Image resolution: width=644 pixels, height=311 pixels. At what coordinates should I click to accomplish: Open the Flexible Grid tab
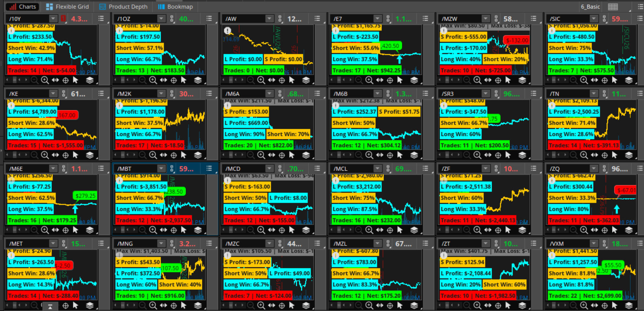67,6
